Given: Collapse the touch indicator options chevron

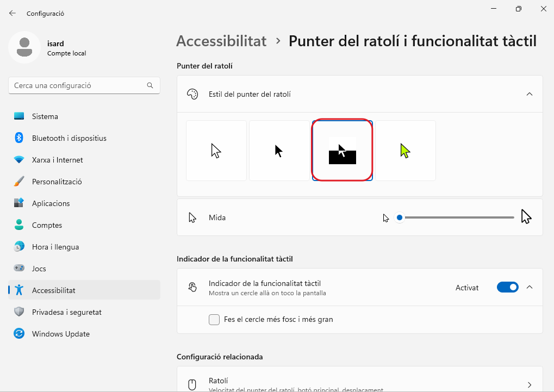Looking at the screenshot, I should point(530,287).
